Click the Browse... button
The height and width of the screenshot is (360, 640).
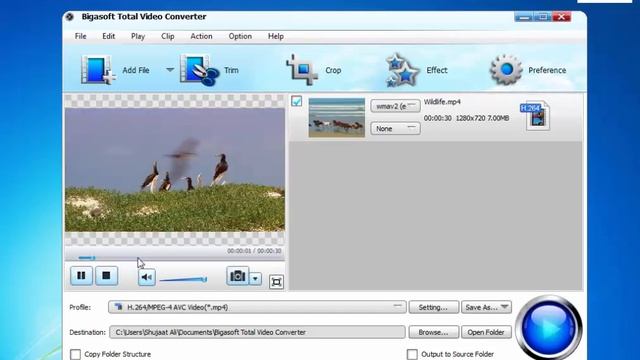[x=433, y=332]
